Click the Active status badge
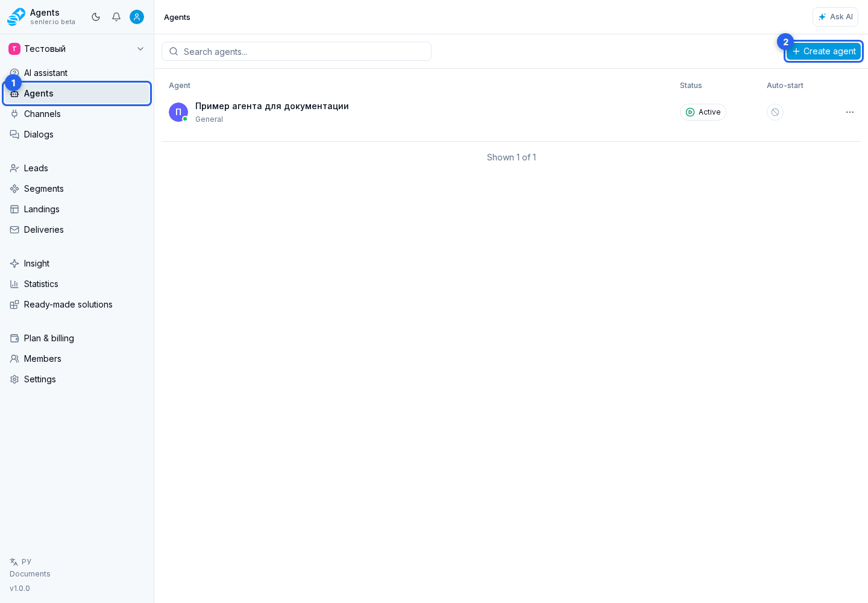Screen dimensions: 868x603 point(703,112)
